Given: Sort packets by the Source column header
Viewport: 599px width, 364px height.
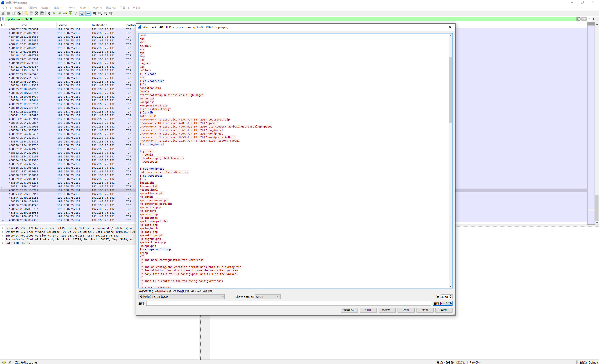Looking at the screenshot, I should 74,25.
